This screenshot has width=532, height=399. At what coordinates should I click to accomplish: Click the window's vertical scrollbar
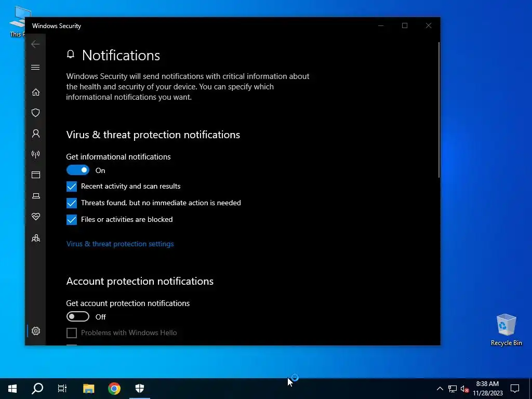(438, 110)
